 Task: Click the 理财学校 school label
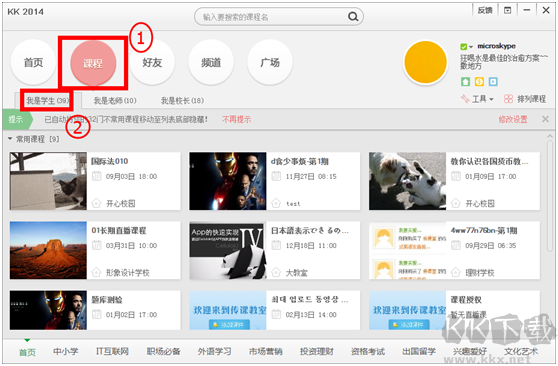480,273
